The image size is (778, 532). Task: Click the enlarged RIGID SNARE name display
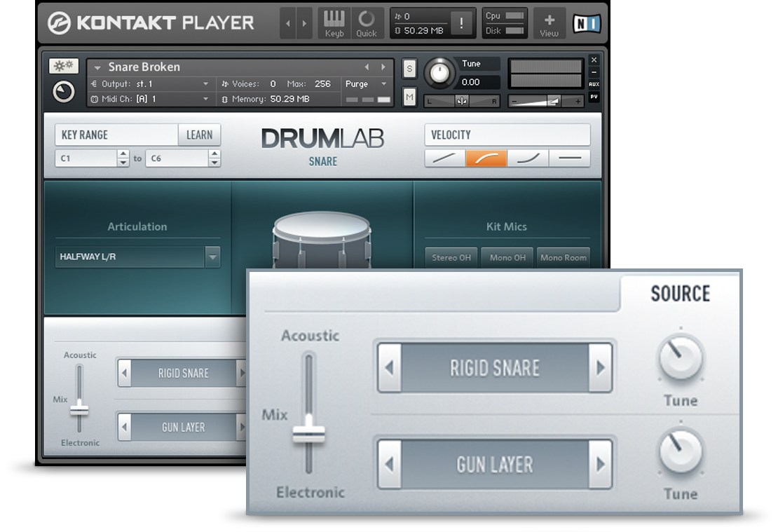pyautogui.click(x=495, y=368)
